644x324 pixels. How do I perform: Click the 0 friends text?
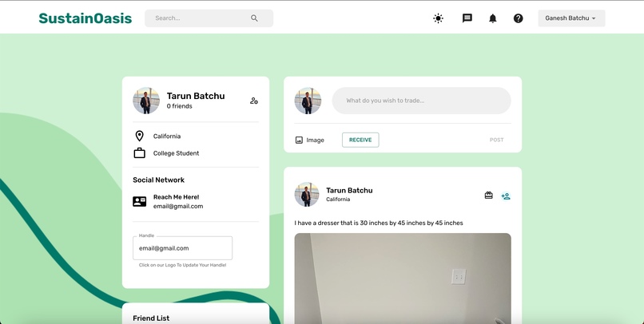(180, 106)
